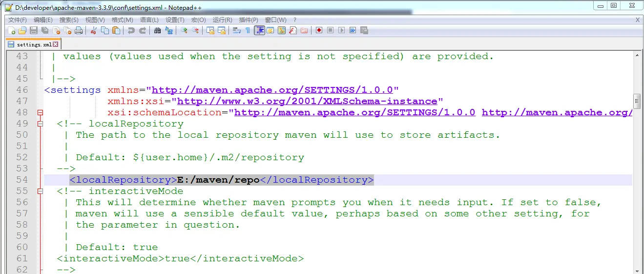Screen dimensions: 644x274
Task: Click run macro multiple times icon
Action: click(x=353, y=30)
